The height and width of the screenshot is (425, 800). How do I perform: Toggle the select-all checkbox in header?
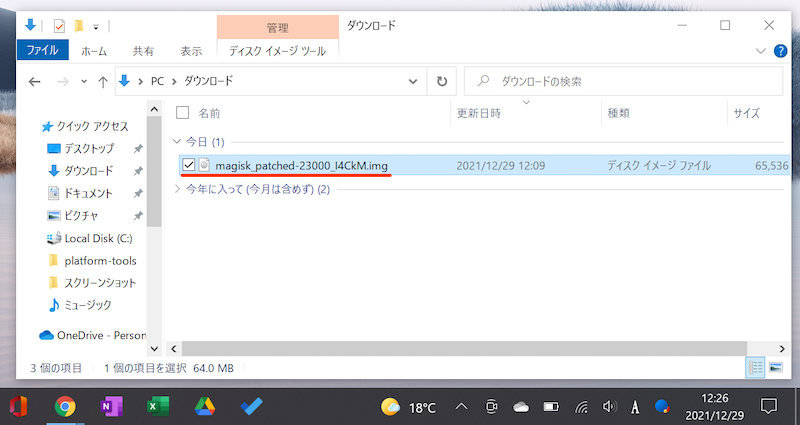click(x=182, y=113)
